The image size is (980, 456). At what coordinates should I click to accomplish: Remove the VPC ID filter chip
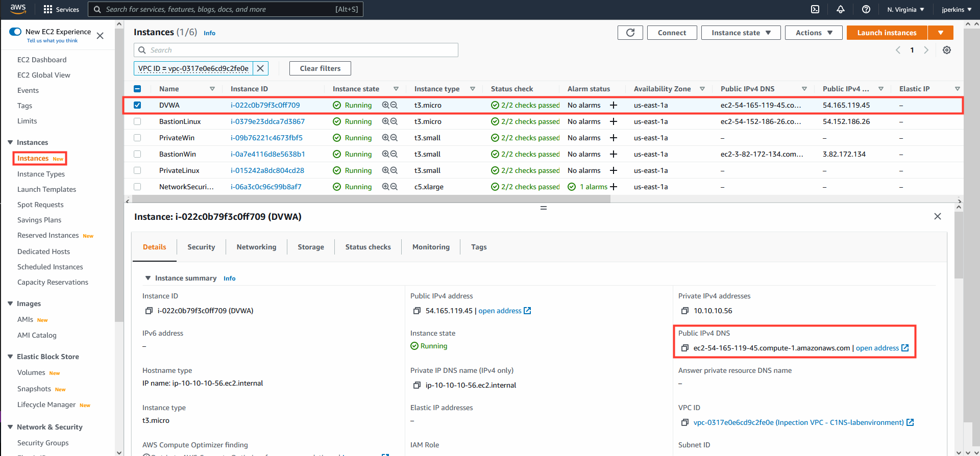(x=260, y=68)
